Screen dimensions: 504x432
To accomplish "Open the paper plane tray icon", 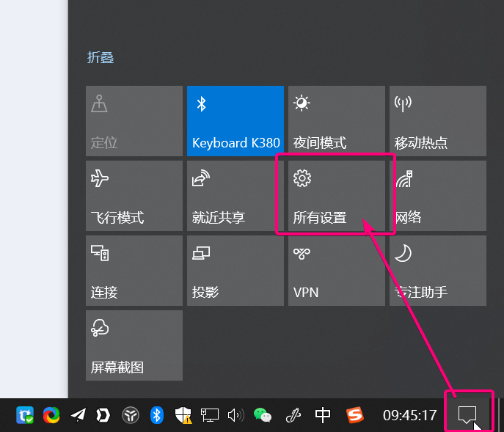I will coord(78,415).
